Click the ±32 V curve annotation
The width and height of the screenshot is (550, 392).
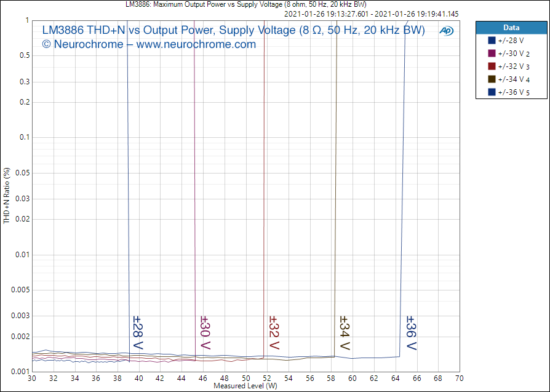(x=274, y=333)
